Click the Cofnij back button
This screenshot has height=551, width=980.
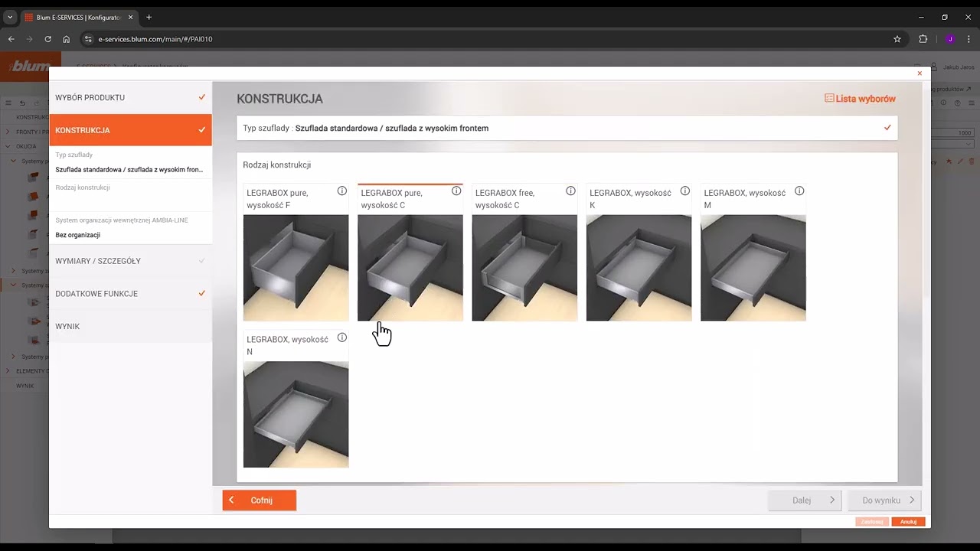[260, 500]
